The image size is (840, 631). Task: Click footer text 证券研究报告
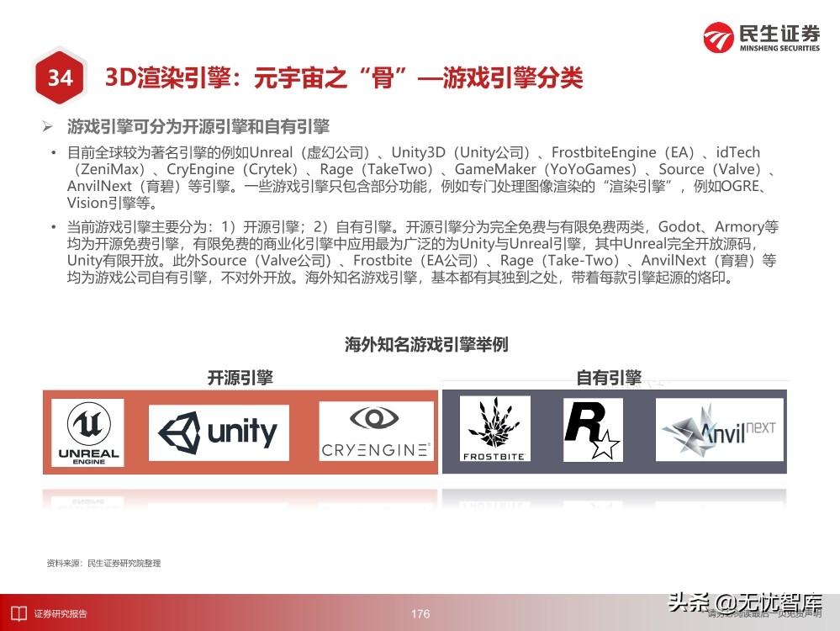[61, 614]
